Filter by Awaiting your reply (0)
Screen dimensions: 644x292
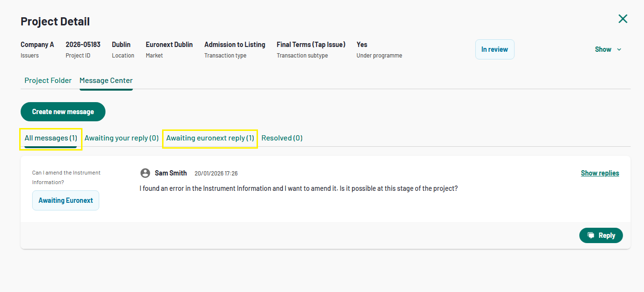click(x=121, y=138)
